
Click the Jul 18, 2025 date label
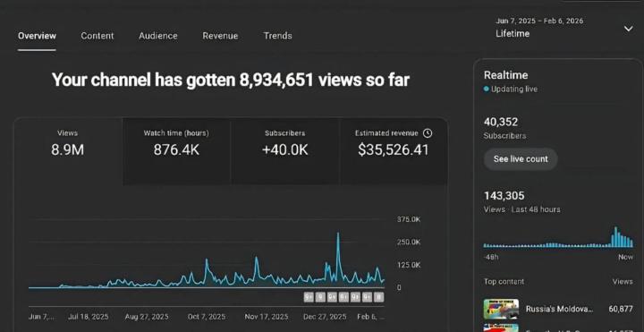[x=89, y=317]
